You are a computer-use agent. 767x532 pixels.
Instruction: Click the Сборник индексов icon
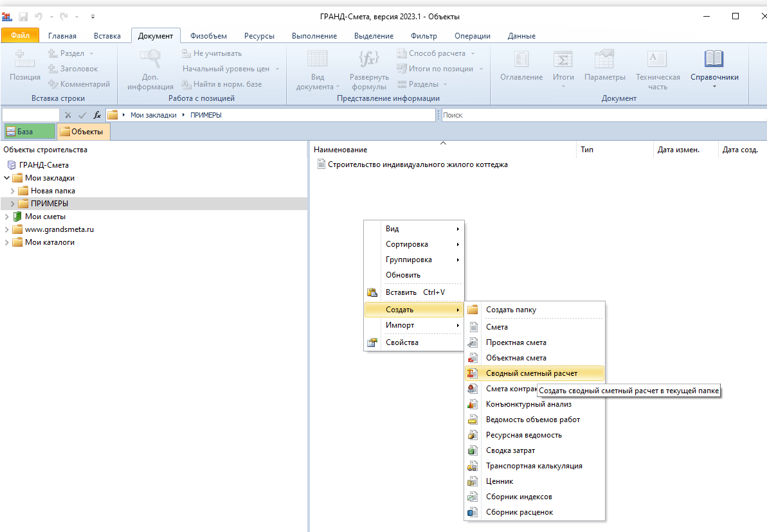(x=472, y=496)
